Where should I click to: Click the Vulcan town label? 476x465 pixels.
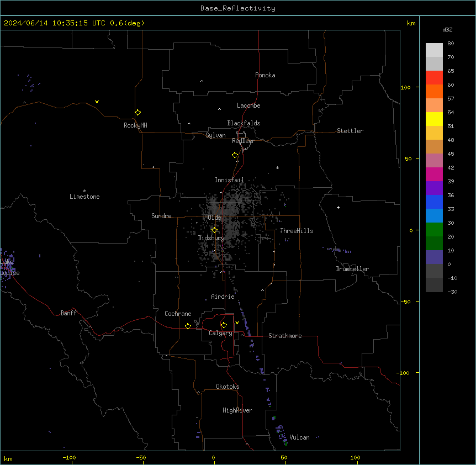[x=300, y=437]
